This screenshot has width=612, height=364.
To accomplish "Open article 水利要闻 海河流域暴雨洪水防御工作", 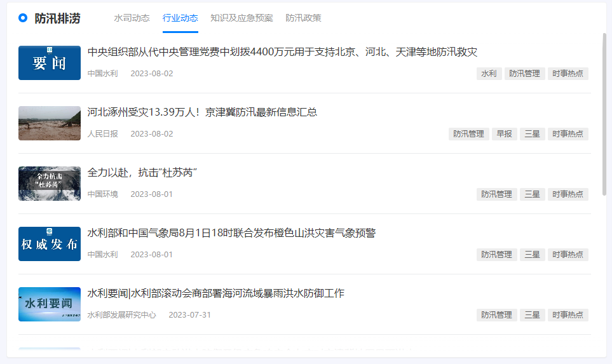I will [x=216, y=293].
